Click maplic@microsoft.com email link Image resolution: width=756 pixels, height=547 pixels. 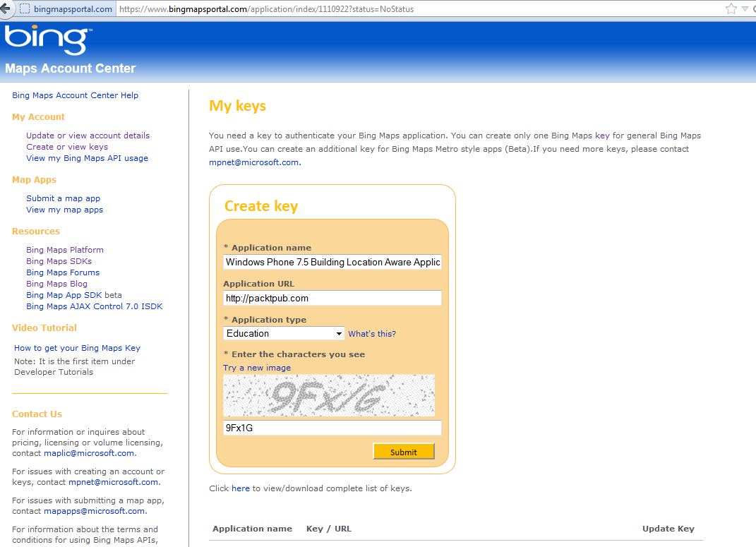[x=89, y=453]
